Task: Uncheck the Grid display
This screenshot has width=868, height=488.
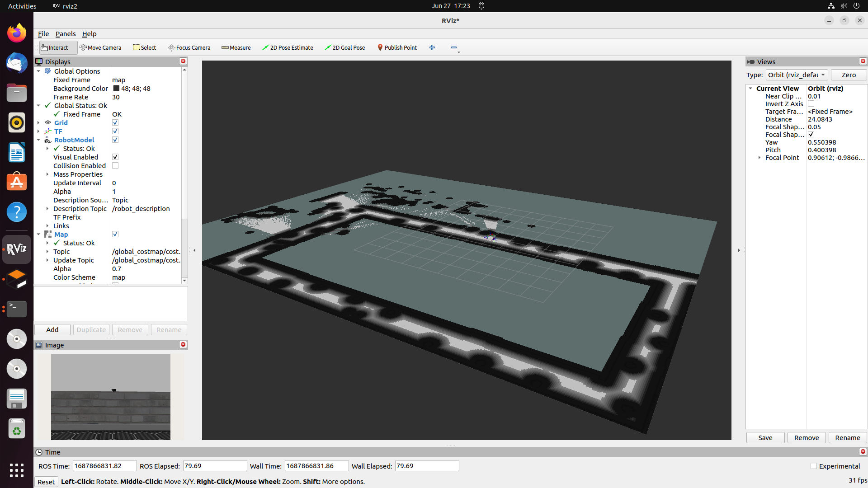Action: tap(115, 122)
